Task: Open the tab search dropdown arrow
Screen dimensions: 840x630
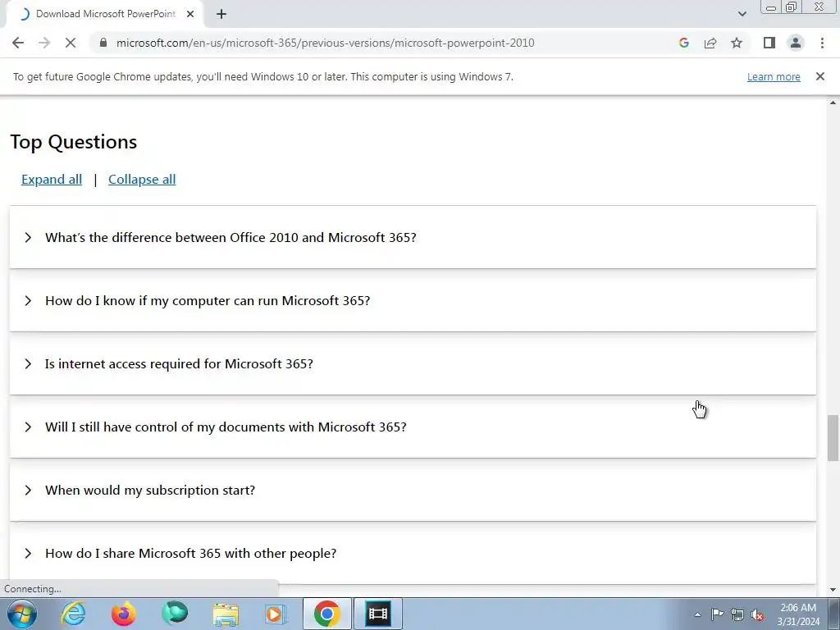Action: (742, 14)
